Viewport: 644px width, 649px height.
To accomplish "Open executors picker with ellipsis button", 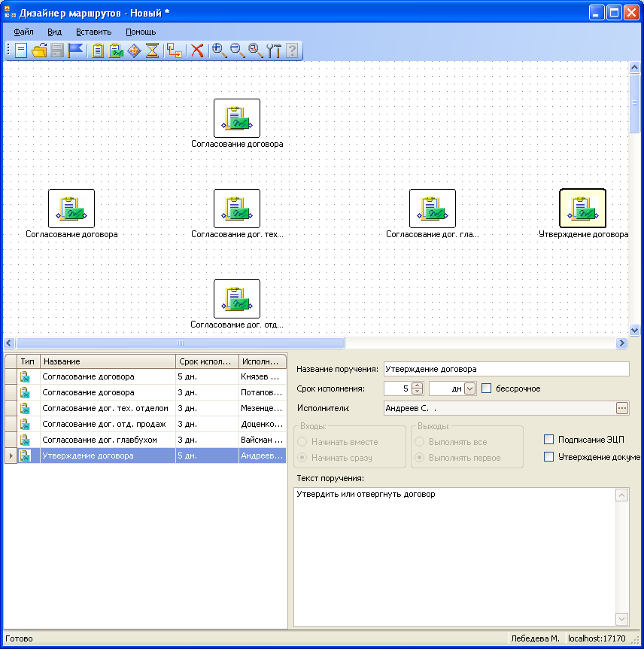I will (622, 408).
